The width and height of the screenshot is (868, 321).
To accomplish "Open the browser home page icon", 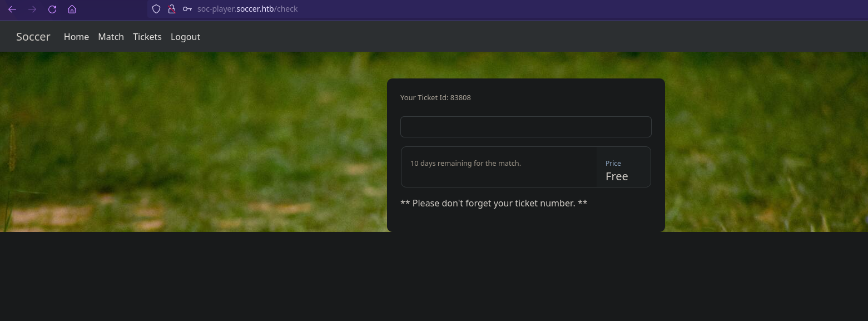I will click(72, 9).
